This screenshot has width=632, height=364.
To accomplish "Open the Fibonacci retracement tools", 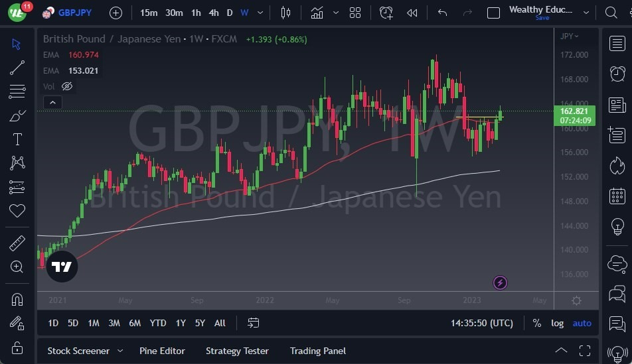I will [x=17, y=91].
